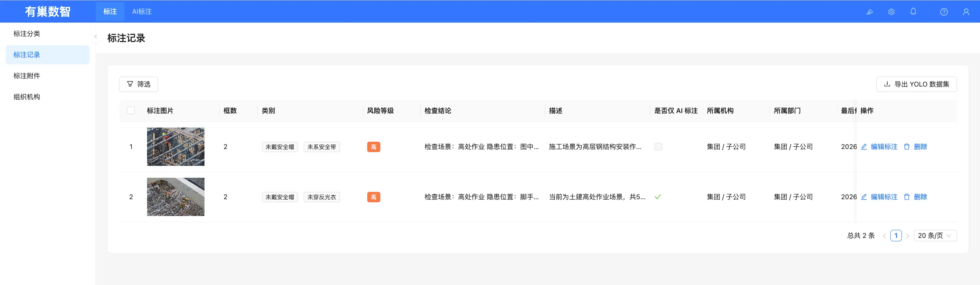
Task: Open the 20 条/页 page size dropdown
Action: tap(935, 236)
